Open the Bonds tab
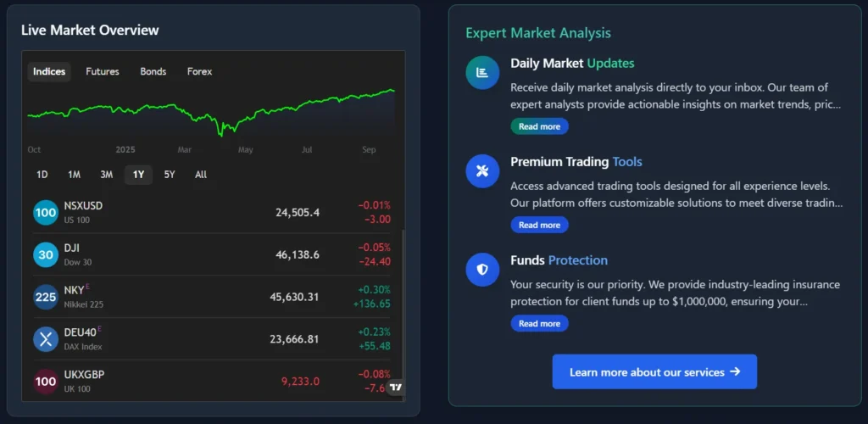 153,72
